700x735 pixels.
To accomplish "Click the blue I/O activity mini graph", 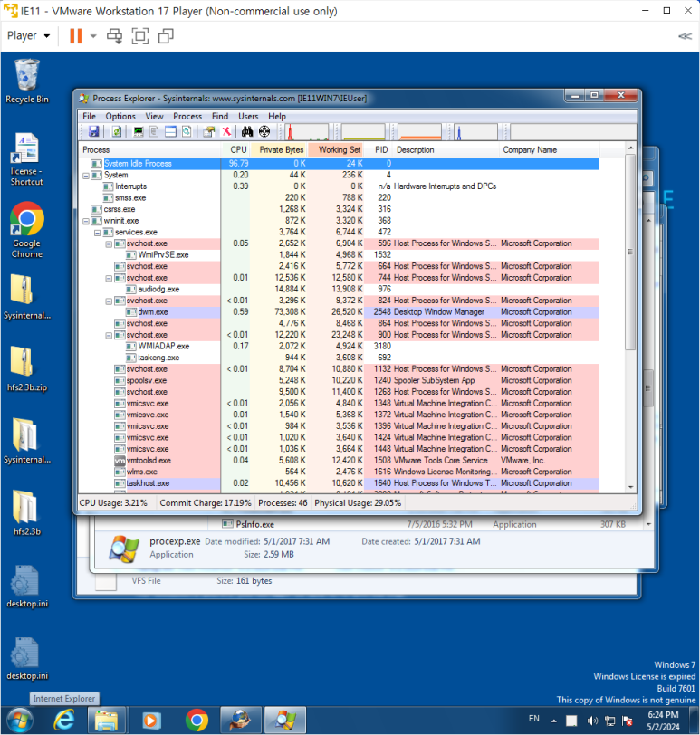I will [x=476, y=132].
